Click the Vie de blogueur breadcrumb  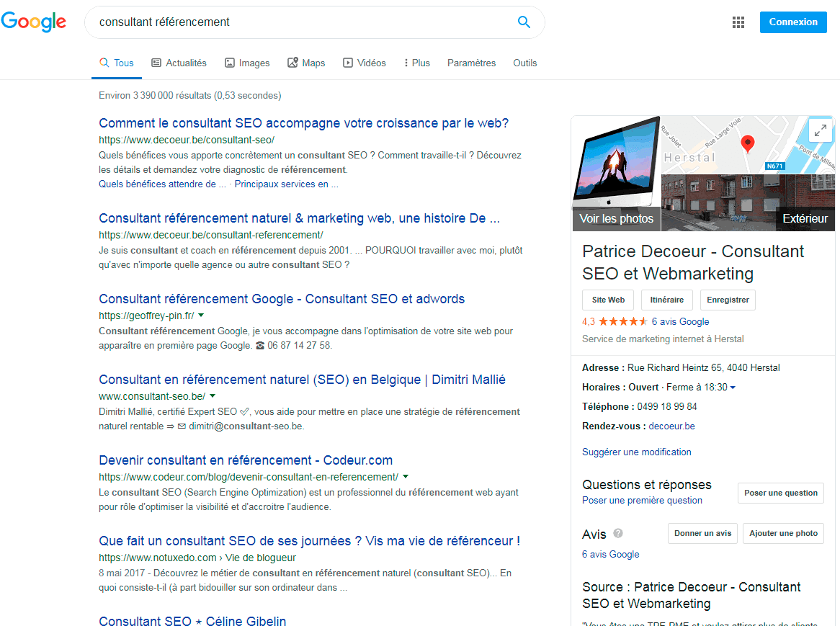tap(260, 558)
